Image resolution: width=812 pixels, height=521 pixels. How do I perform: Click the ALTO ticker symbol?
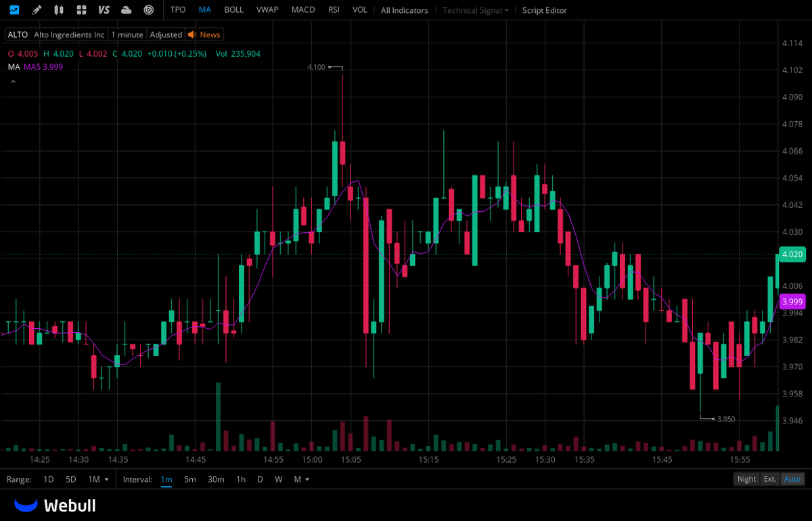click(18, 35)
